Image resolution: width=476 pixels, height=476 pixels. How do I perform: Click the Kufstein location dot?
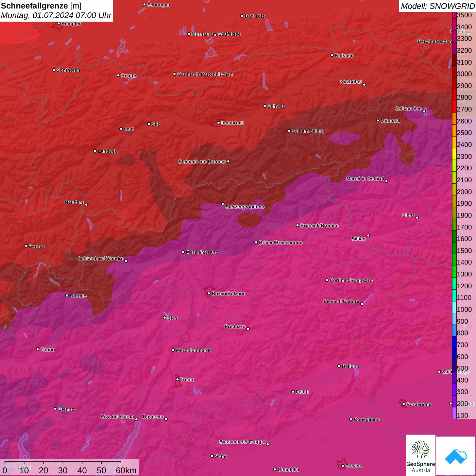coord(332,55)
